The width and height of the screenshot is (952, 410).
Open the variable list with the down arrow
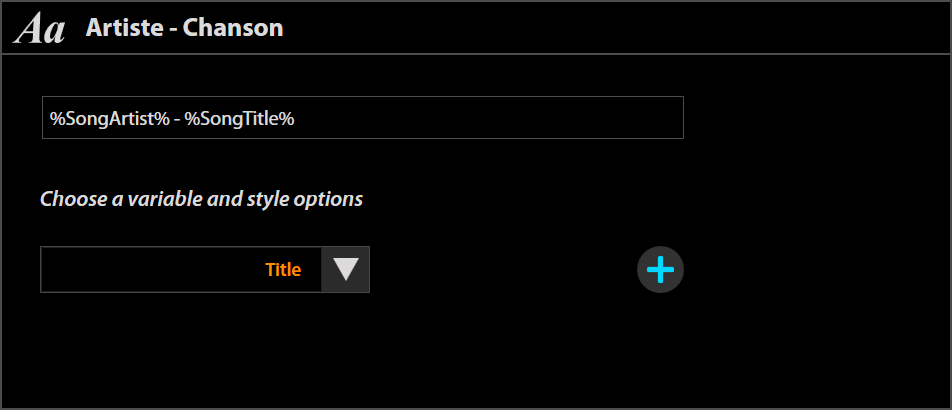(346, 269)
